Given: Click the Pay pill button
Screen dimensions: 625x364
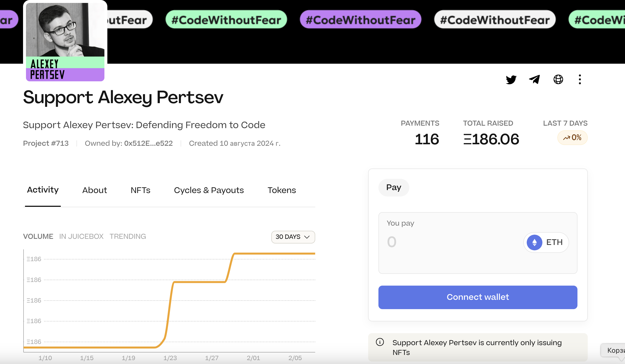Looking at the screenshot, I should click(x=394, y=188).
